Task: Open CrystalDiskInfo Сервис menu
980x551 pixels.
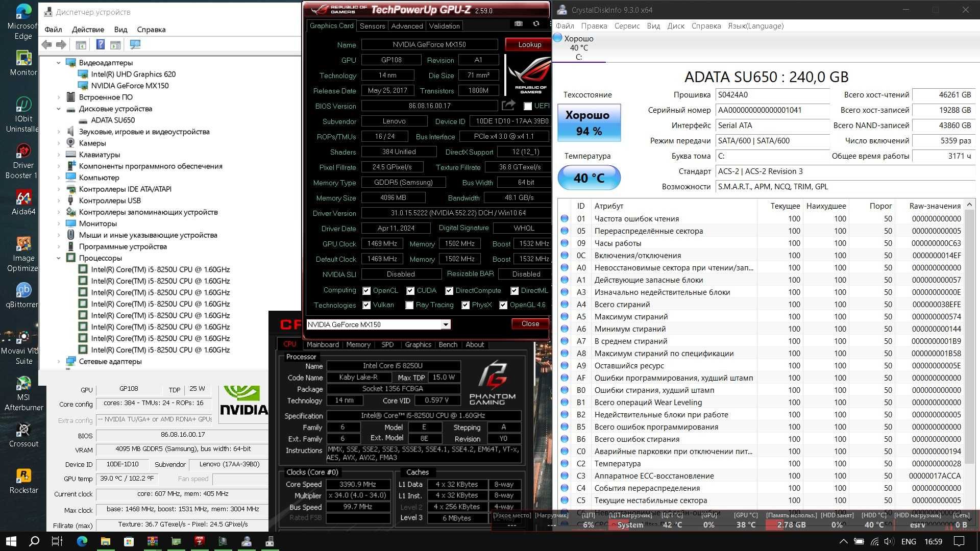Action: pos(627,26)
